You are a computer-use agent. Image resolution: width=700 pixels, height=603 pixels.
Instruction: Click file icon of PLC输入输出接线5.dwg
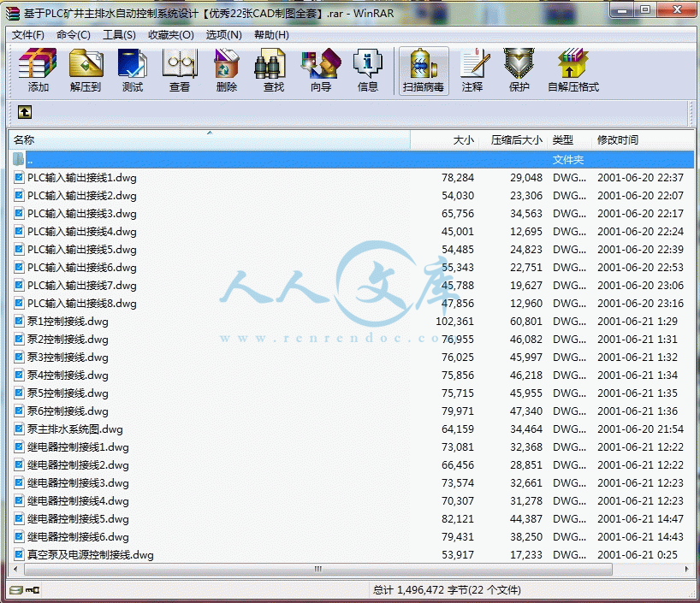click(x=19, y=250)
